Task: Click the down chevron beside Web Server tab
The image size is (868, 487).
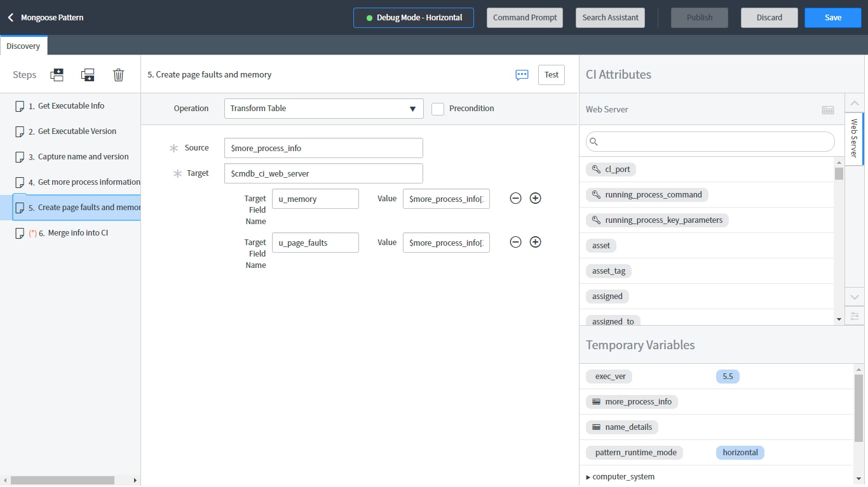Action: (854, 297)
